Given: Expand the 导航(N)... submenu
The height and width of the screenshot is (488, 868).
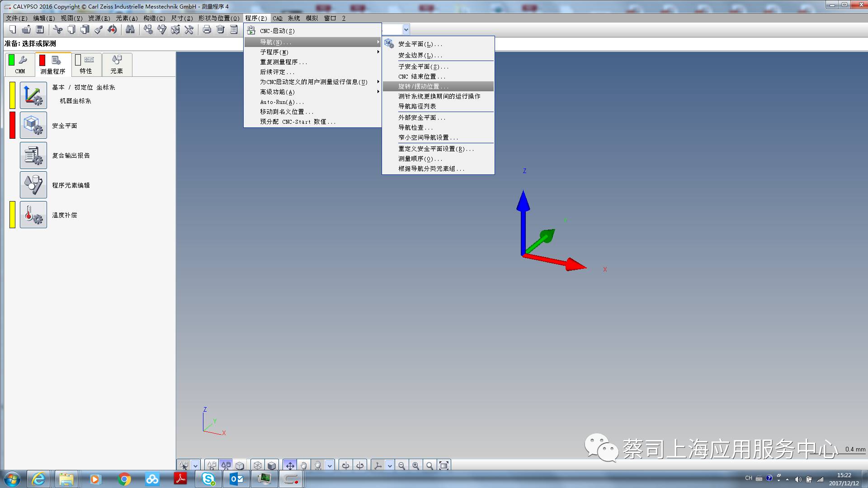Looking at the screenshot, I should tap(312, 42).
